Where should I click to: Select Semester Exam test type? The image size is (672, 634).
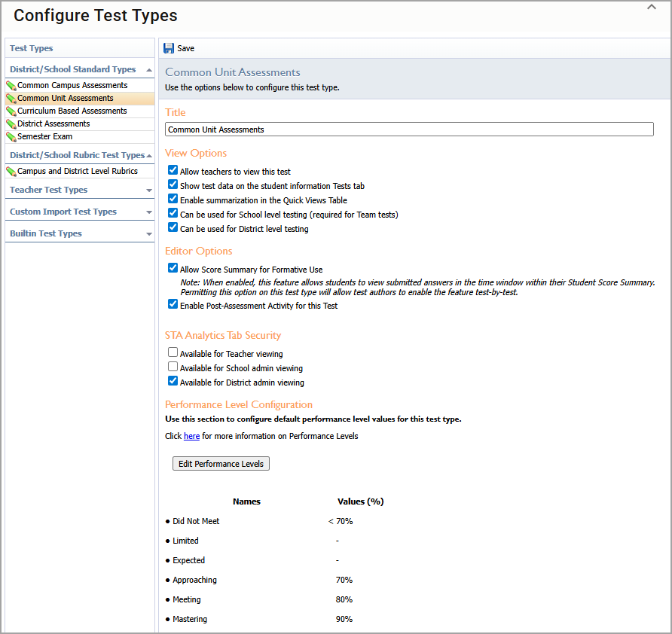45,136
